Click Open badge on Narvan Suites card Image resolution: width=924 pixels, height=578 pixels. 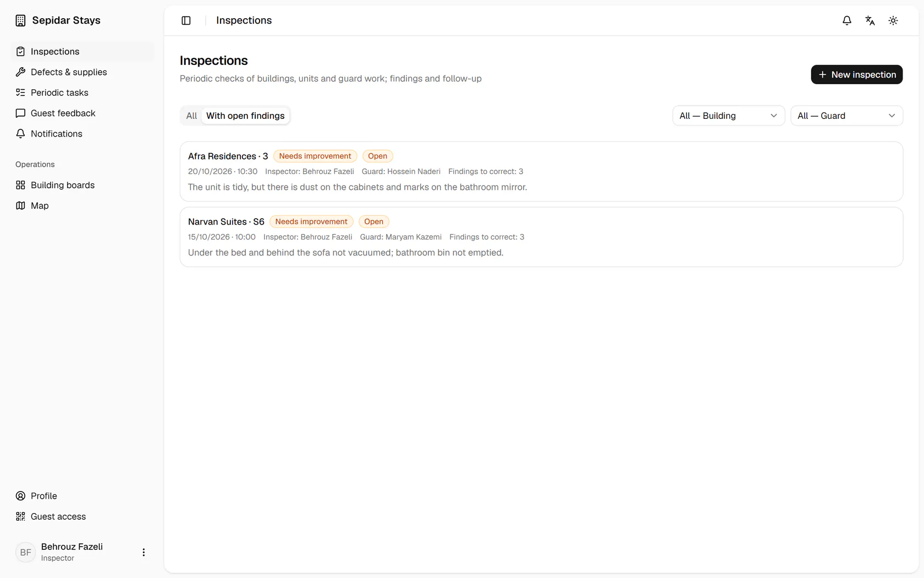point(373,221)
